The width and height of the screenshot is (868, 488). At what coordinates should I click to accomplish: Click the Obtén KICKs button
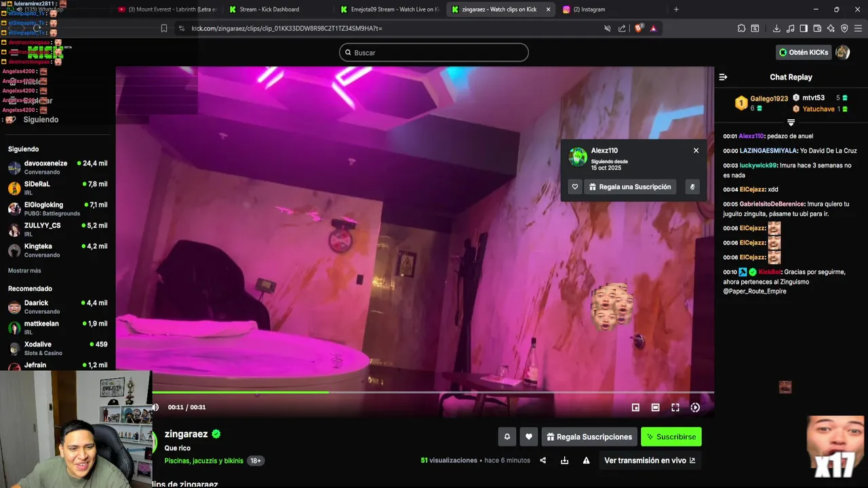point(804,52)
